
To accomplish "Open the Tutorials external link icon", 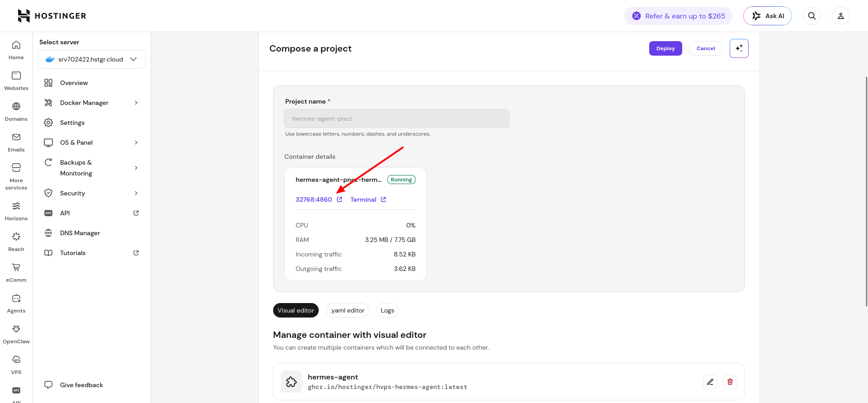I will [136, 253].
